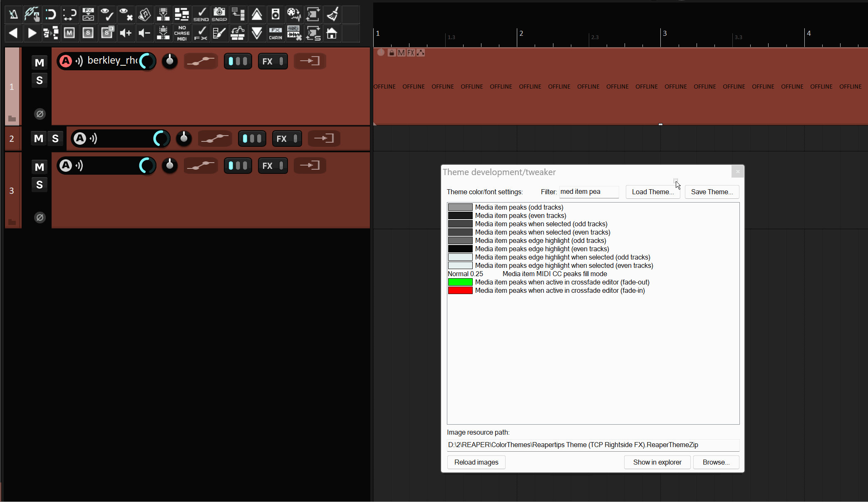Solo track 2 with S button

[x=55, y=138]
